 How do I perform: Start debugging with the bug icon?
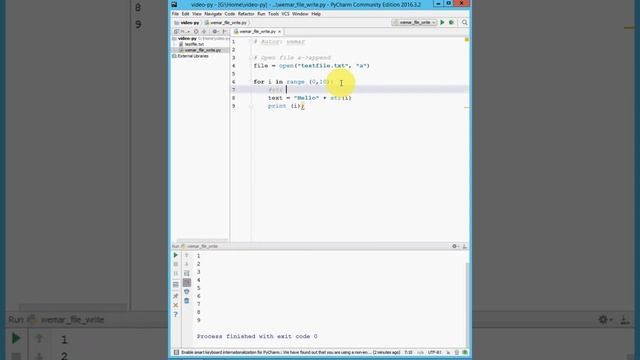451,22
